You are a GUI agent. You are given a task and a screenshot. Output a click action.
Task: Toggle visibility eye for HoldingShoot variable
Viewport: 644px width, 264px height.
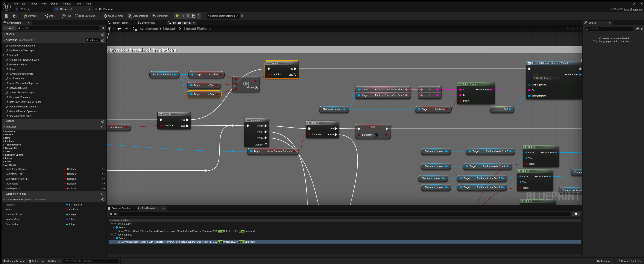(x=104, y=189)
